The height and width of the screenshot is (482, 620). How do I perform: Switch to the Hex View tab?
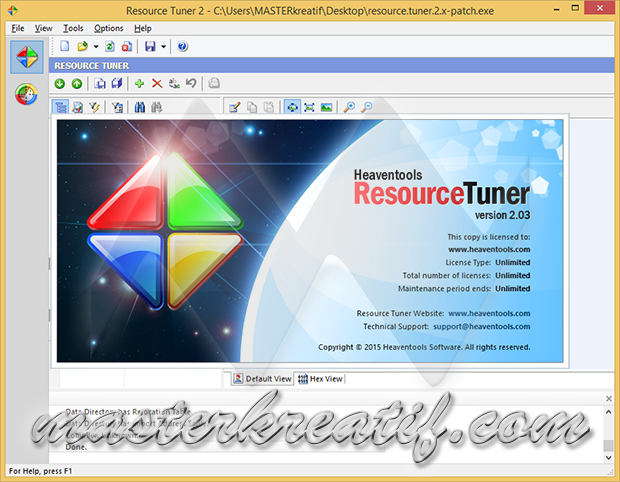(320, 379)
